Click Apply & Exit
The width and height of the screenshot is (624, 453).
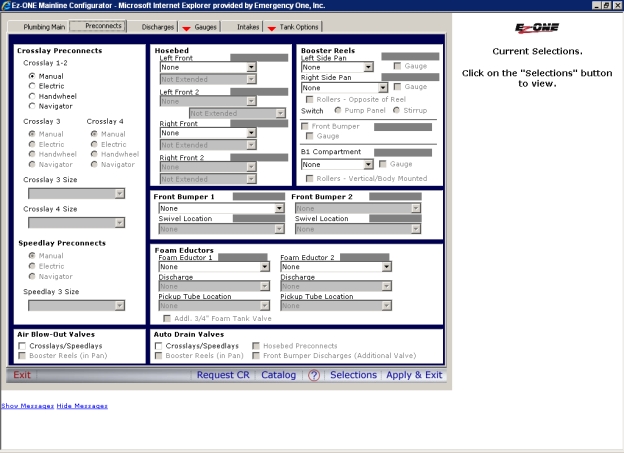click(414, 375)
